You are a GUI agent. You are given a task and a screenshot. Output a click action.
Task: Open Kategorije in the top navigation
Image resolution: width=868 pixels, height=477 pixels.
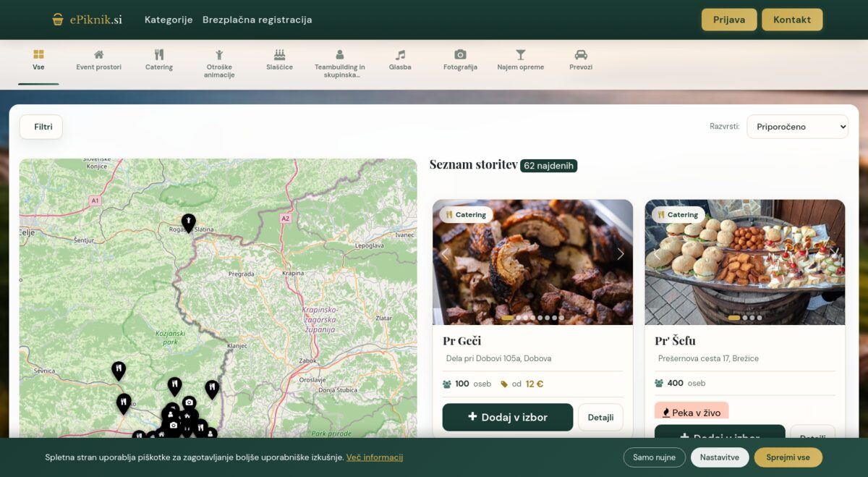click(x=169, y=20)
